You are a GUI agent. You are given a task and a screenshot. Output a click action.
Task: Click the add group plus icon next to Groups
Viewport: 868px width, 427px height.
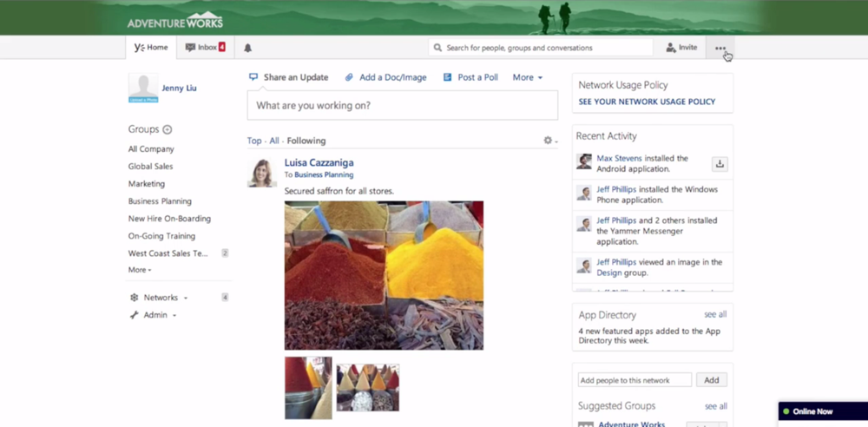[168, 129]
